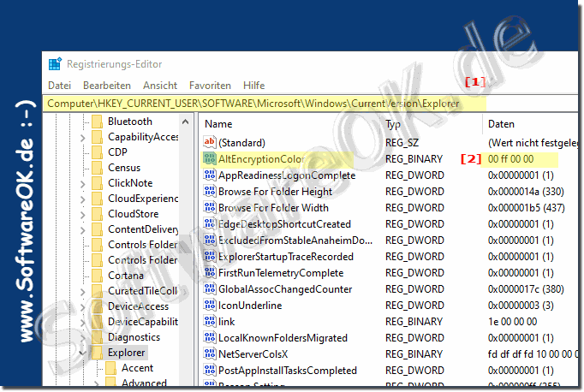Select the FirstRunTelemetryComplete value icon
This screenshot has width=584, height=392.
point(210,273)
